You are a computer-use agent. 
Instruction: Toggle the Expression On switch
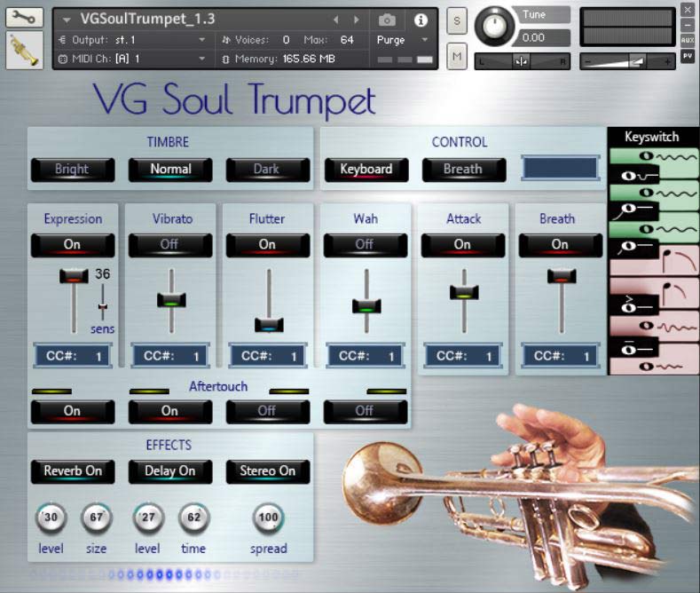(x=73, y=245)
